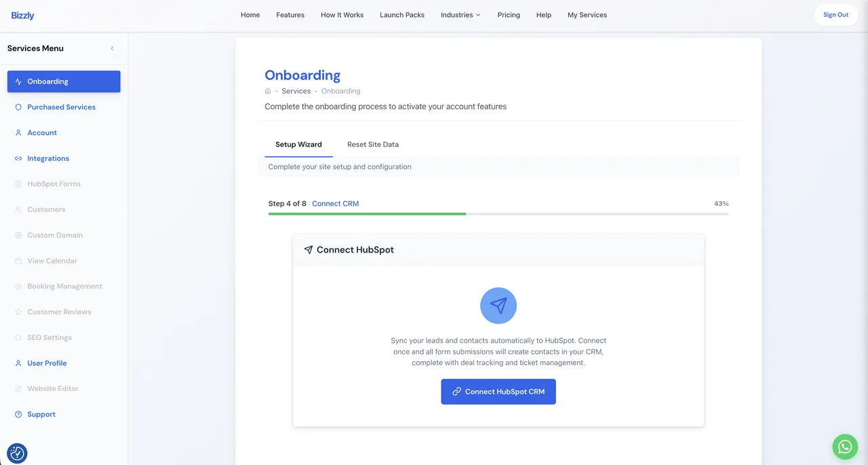Screen dimensions: 868x465
Task: Click the Onboarding pulse icon
Action: (x=18, y=81)
